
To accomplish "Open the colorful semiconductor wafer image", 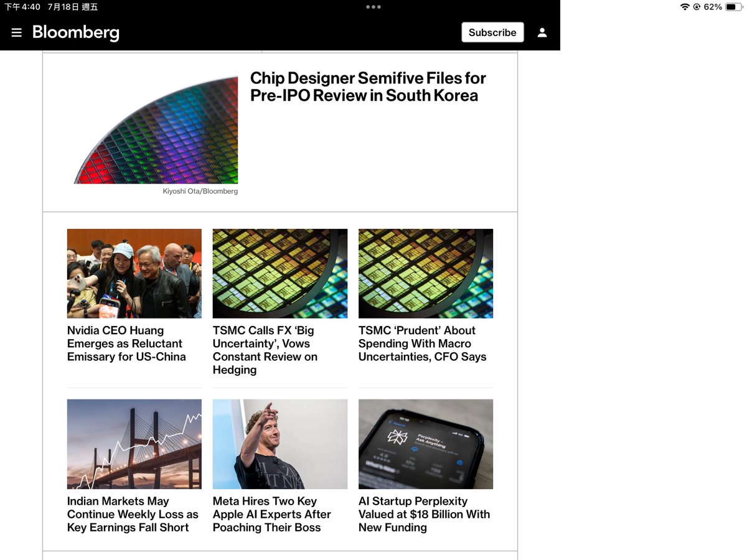I will (156, 130).
